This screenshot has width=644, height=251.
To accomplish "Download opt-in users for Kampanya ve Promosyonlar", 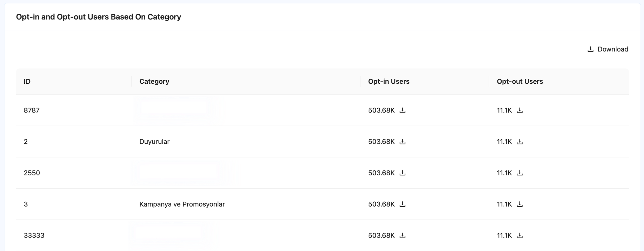I will (402, 204).
